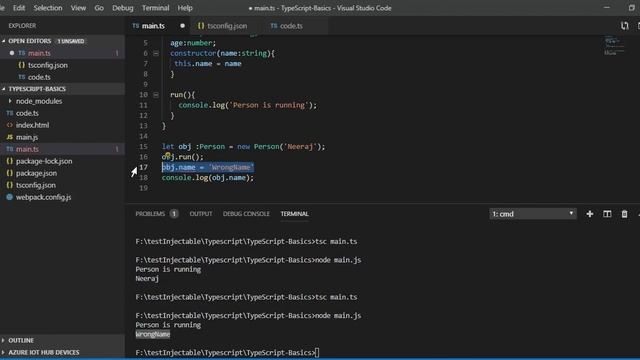Switch to the Debug Console panel tab
640x360 pixels.
246,214
